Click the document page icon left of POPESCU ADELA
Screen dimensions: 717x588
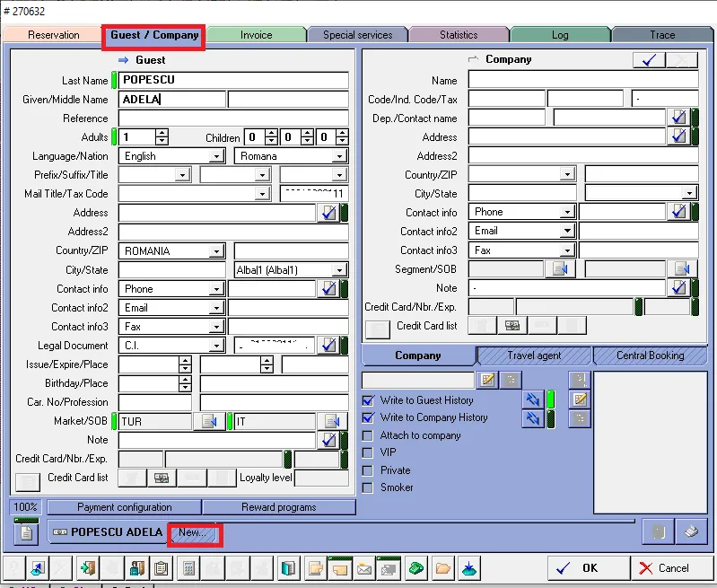coord(26,532)
